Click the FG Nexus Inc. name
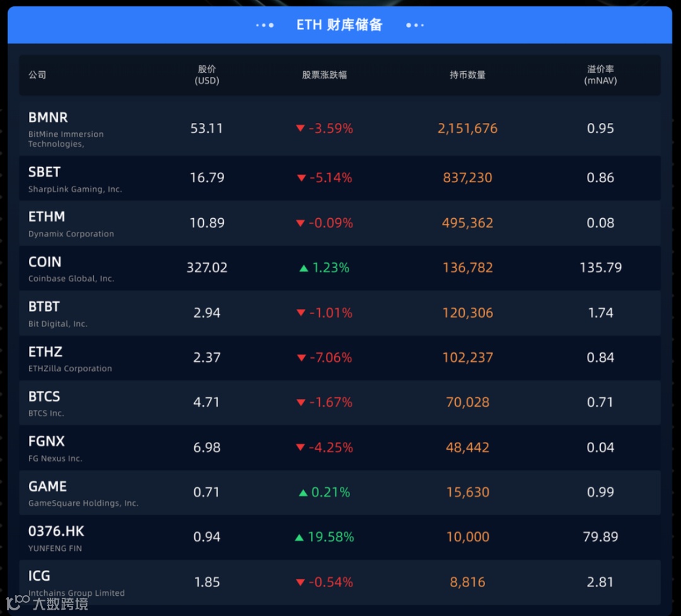 [55, 458]
